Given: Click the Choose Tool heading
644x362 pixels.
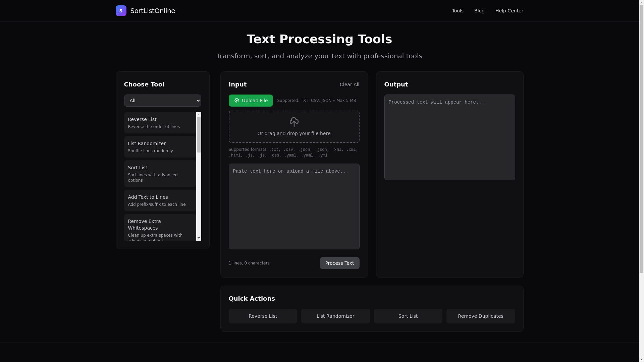Looking at the screenshot, I should [144, 84].
